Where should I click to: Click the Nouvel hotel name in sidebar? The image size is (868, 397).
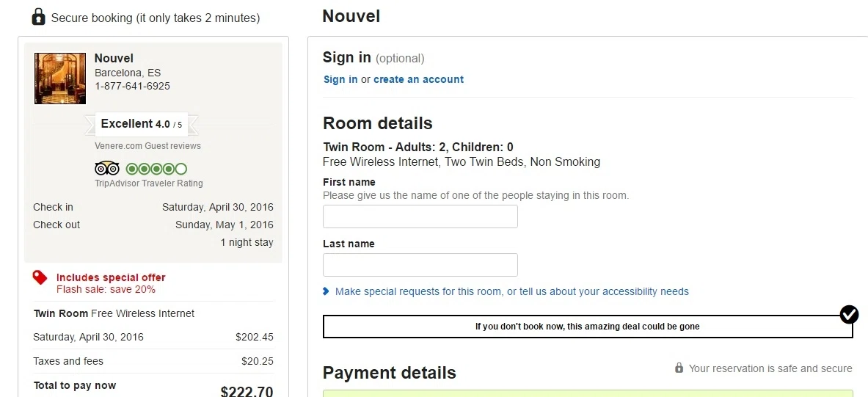pos(114,58)
